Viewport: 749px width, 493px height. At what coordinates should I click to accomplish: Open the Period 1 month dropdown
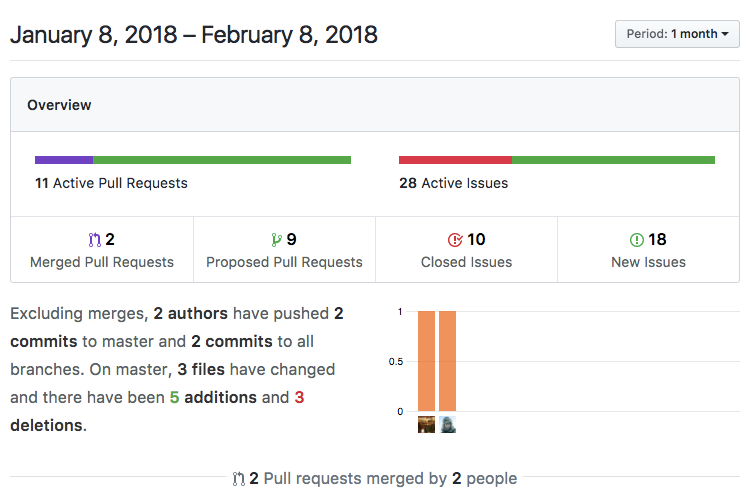pyautogui.click(x=677, y=34)
